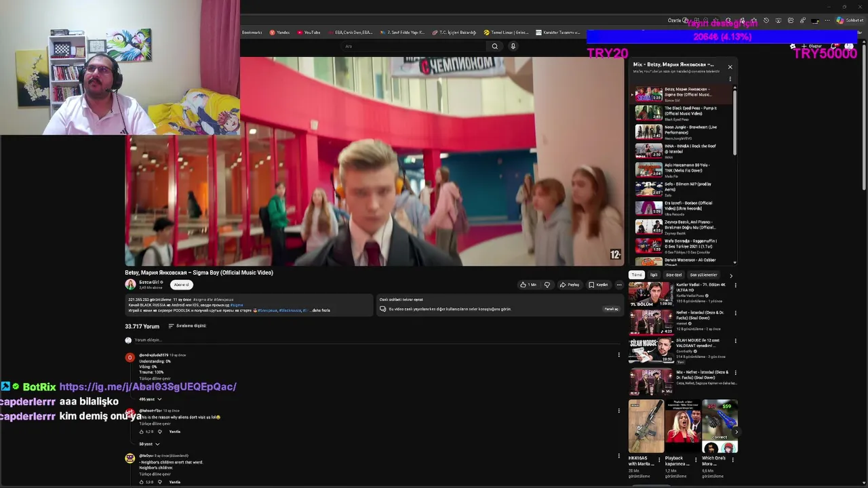Viewport: 868px width, 488px height.
Task: Open the Бэтси Girl channel avatar
Action: tap(130, 285)
